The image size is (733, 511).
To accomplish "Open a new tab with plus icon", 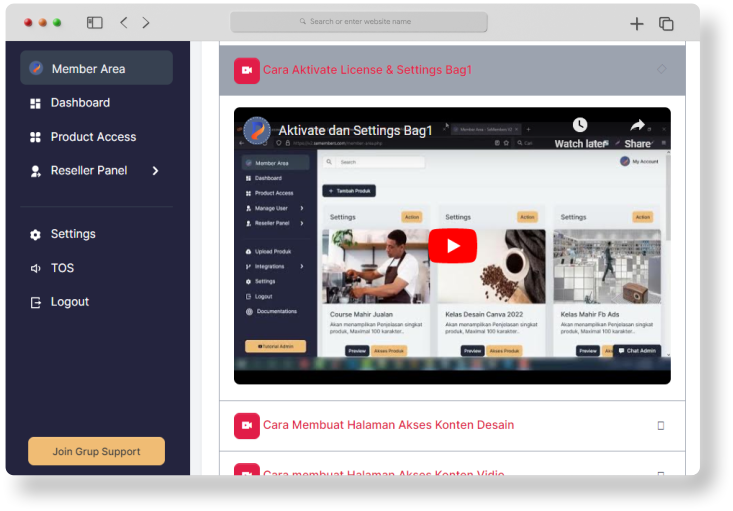I will tap(636, 23).
